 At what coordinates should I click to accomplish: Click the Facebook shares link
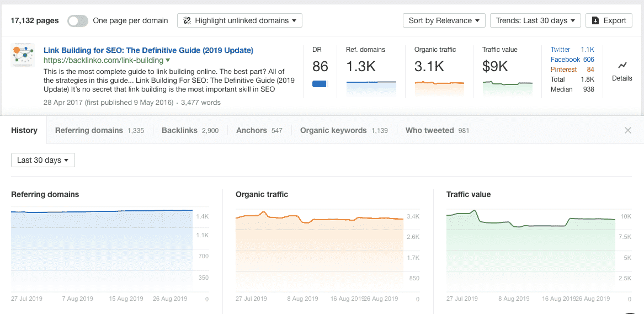[572, 60]
